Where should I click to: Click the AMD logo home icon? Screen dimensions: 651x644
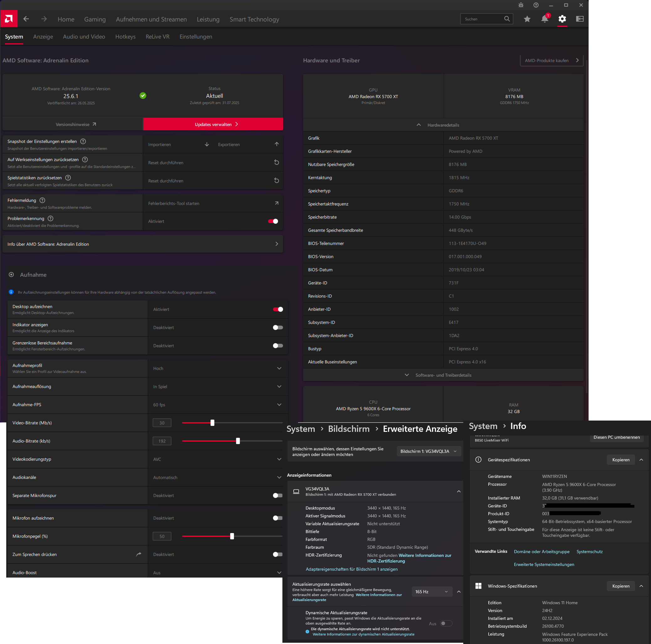tap(9, 19)
